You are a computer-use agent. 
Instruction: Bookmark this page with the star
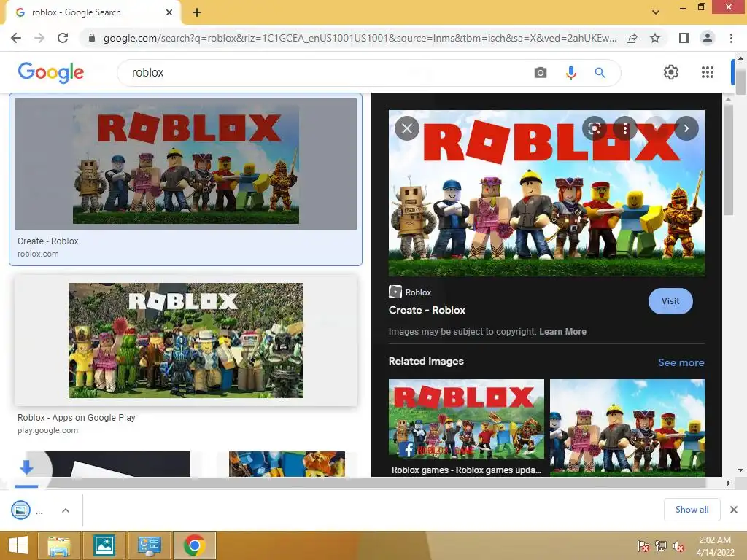tap(655, 38)
